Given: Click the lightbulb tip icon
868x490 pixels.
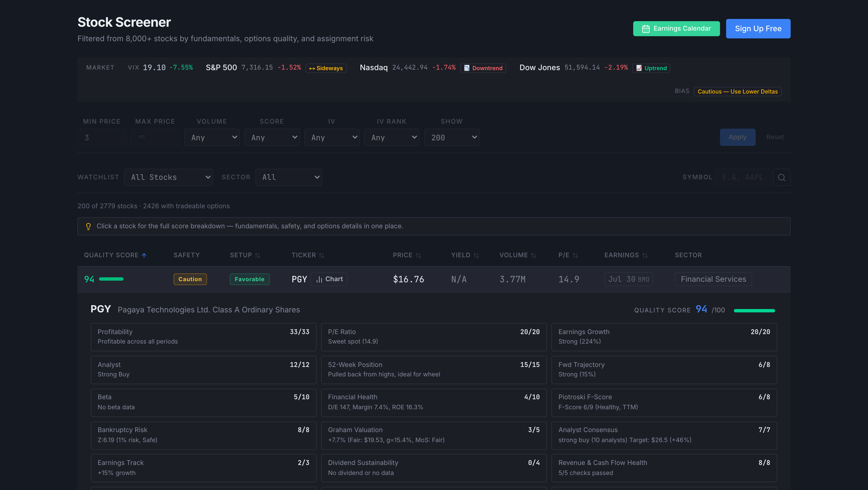Looking at the screenshot, I should tap(88, 226).
